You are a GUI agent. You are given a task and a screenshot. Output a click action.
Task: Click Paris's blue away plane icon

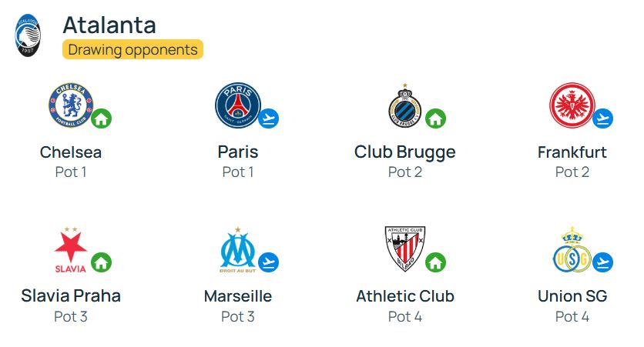pyautogui.click(x=269, y=118)
